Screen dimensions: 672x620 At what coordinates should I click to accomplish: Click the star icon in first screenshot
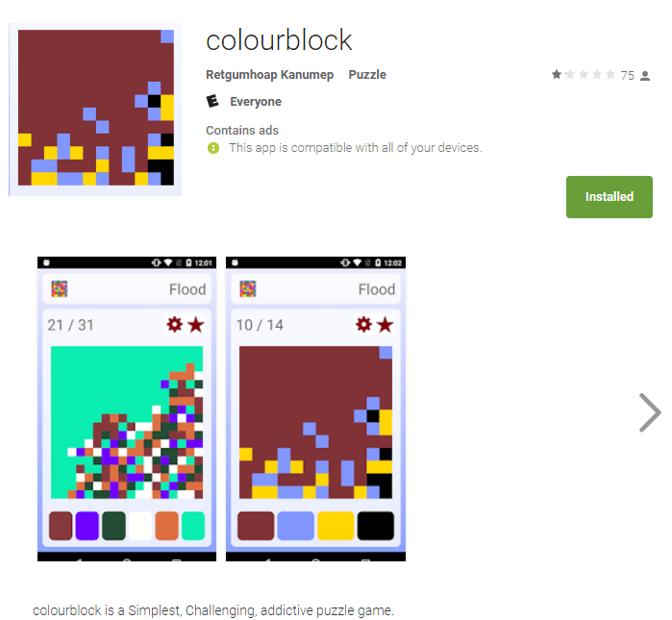pos(196,325)
